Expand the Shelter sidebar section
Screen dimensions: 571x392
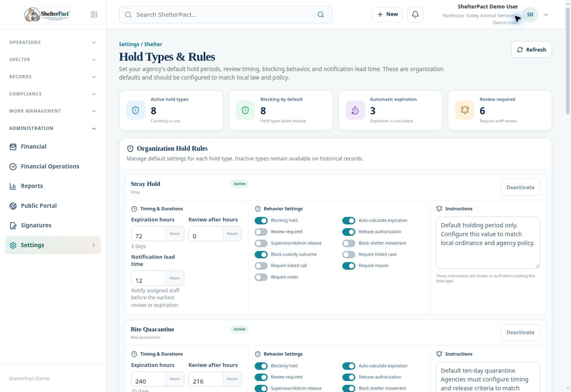click(53, 60)
